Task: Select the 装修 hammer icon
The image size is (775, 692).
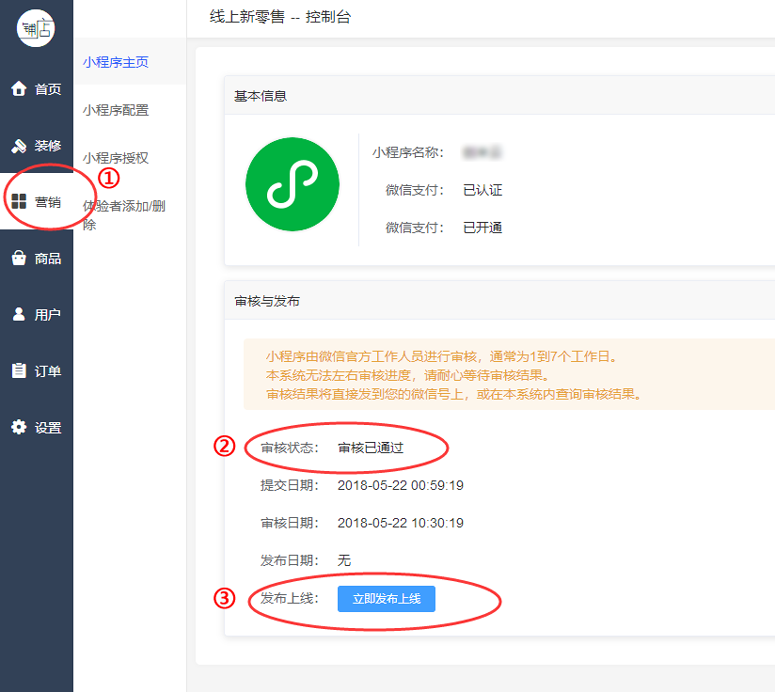Action: pyautogui.click(x=18, y=145)
